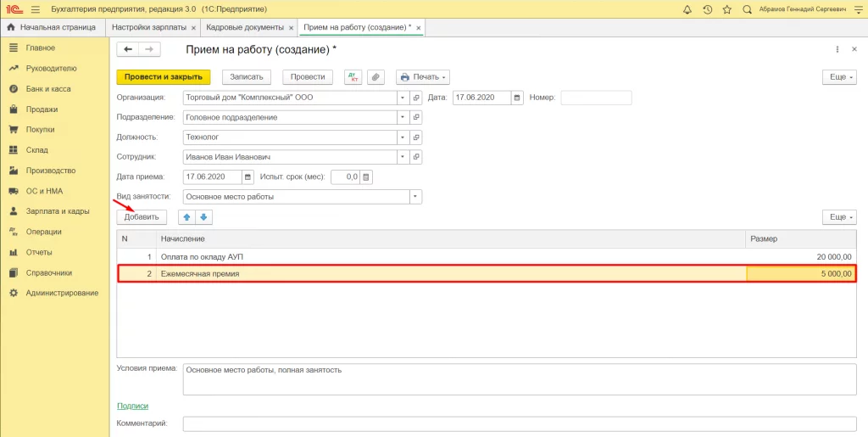Select the Ежемесячная премия cell

[x=452, y=273]
